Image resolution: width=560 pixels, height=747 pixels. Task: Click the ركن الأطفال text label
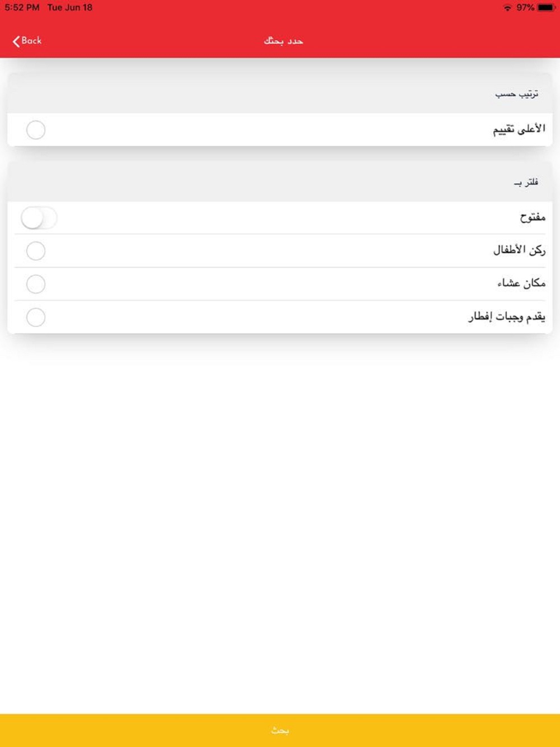[x=519, y=250]
